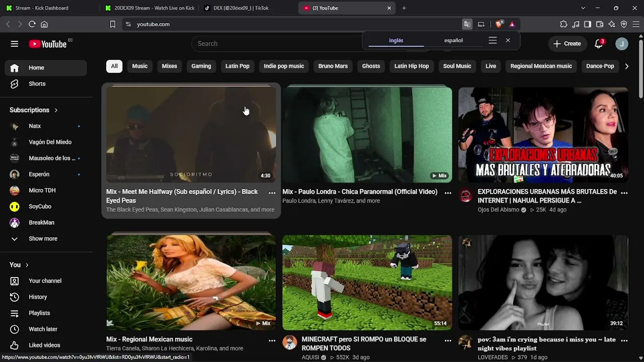Open the Ojos Del Abismo channel link

coord(499,210)
